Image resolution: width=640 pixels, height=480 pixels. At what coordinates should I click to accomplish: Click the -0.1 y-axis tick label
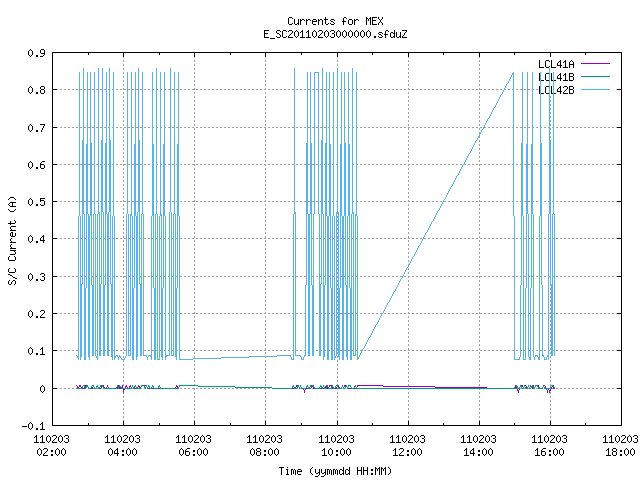pos(33,426)
